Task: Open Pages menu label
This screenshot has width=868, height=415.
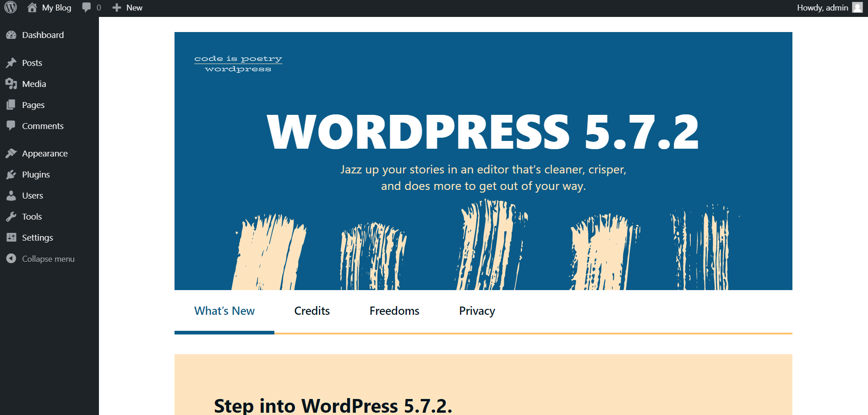Action: 33,105
